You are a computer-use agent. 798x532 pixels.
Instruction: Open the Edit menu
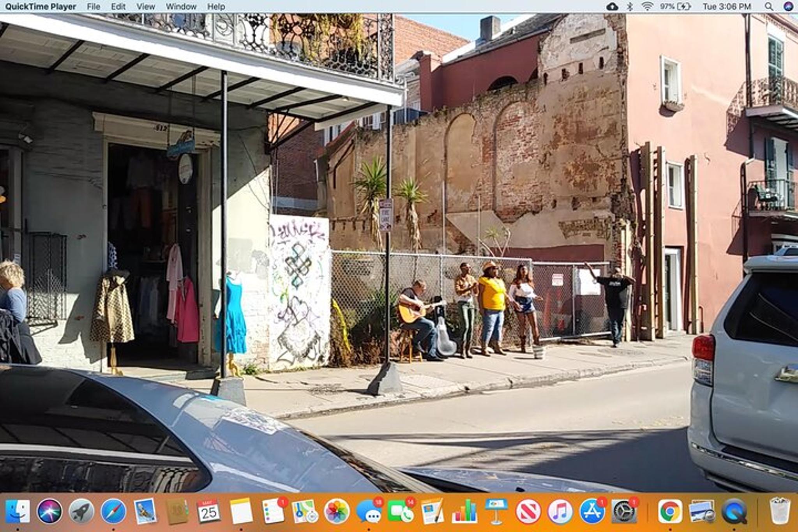pyautogui.click(x=118, y=7)
